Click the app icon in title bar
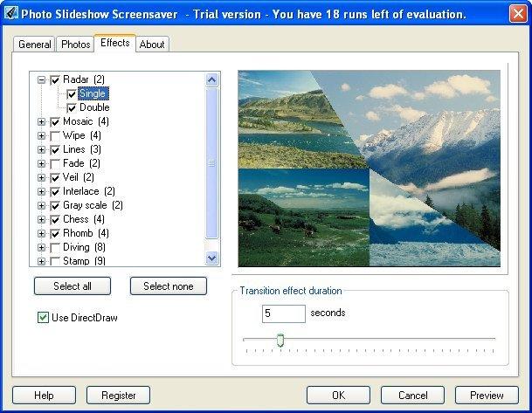Viewport: 532px width, 413px height. [x=11, y=13]
